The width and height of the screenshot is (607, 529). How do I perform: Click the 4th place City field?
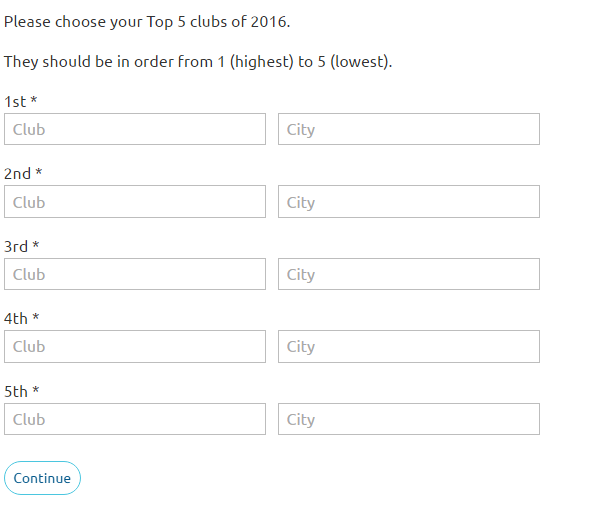pos(408,347)
